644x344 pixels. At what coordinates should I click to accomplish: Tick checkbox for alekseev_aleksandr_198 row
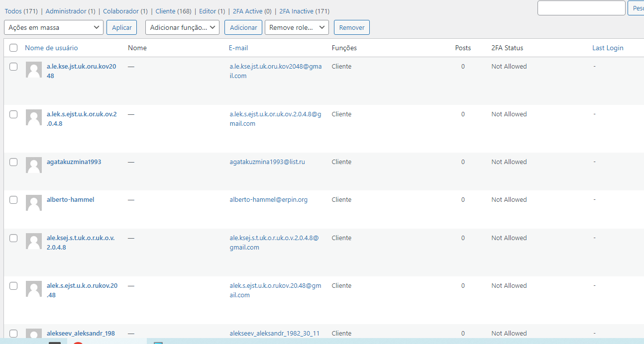click(13, 334)
